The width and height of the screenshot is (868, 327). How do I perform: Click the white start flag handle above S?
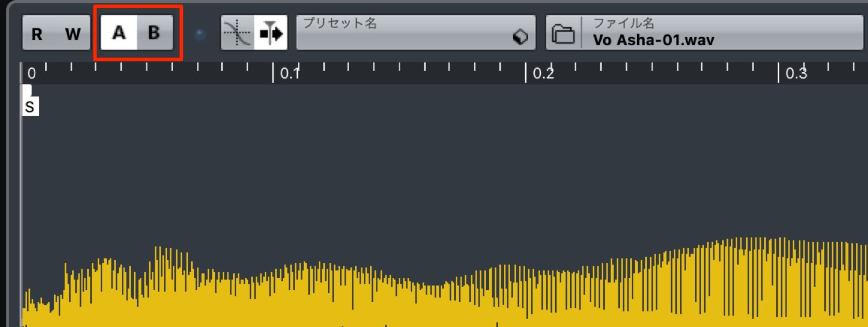pos(27,91)
